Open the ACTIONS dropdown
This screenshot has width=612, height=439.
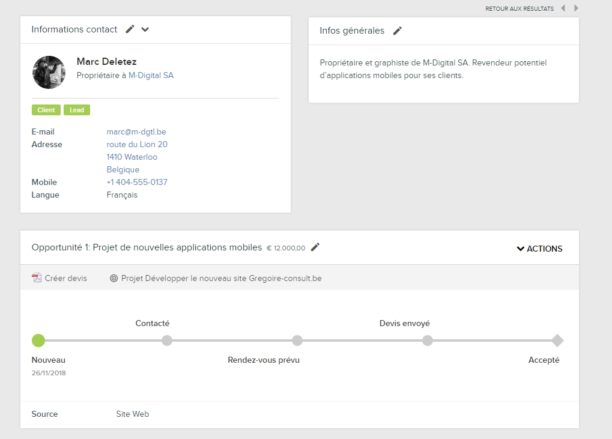coord(539,249)
